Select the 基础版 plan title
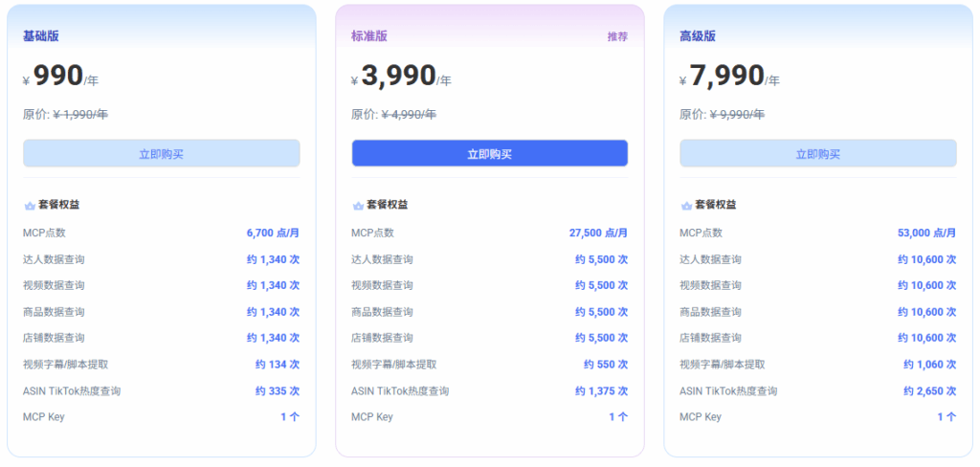 tap(40, 36)
